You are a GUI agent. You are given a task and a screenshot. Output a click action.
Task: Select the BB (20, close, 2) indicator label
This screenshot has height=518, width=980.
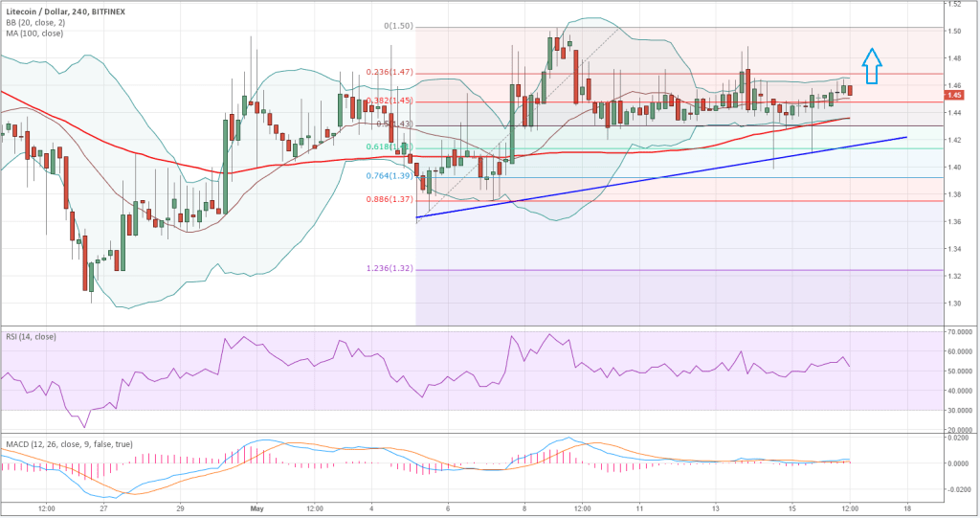pyautogui.click(x=35, y=23)
